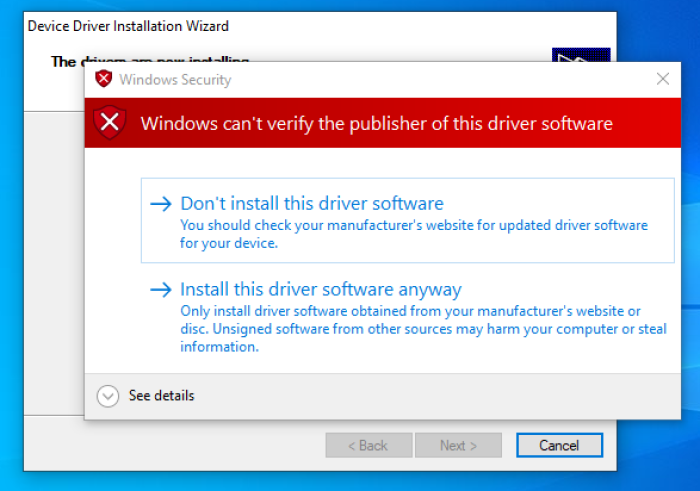The image size is (700, 491).
Task: Click the Device Driver Installation Wizard title bar
Action: [128, 26]
